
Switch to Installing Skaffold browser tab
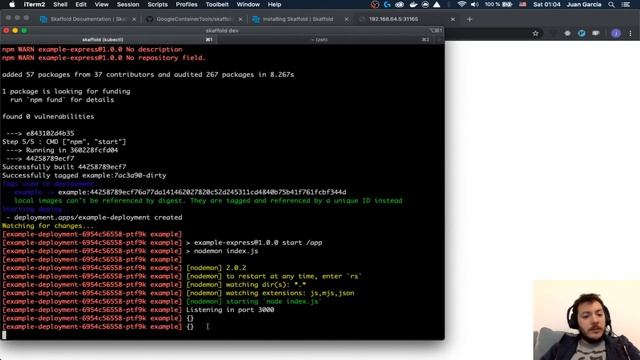coord(301,19)
